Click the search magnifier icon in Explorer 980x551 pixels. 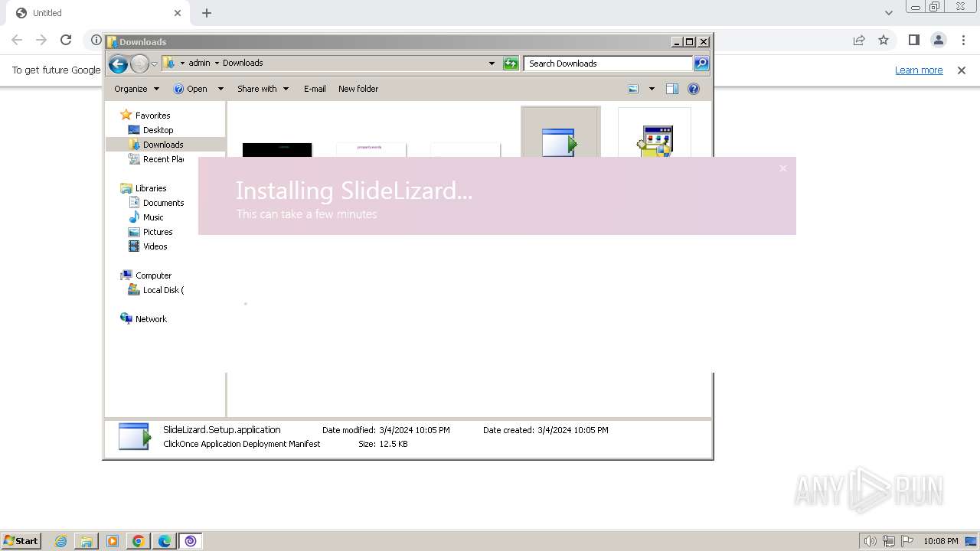(x=701, y=64)
